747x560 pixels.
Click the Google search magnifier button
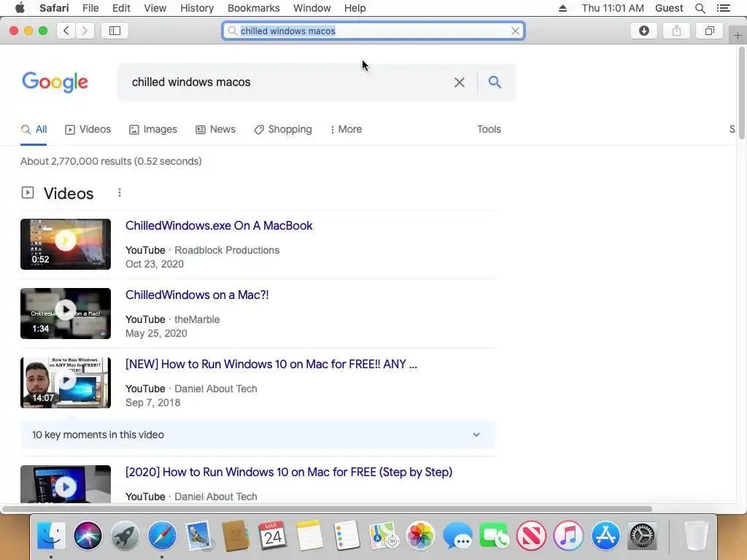tap(495, 82)
